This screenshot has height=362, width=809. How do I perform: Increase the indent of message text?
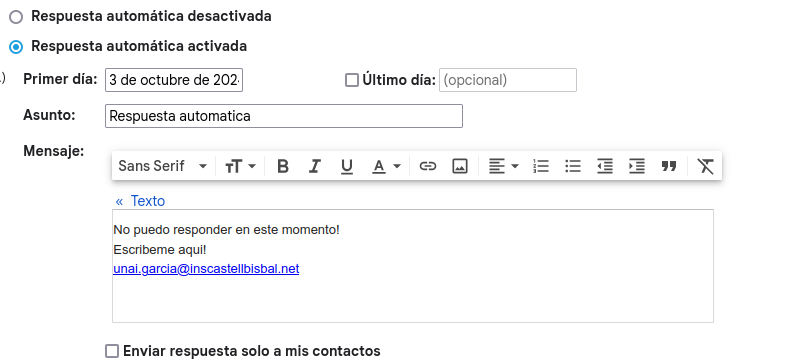pyautogui.click(x=637, y=166)
